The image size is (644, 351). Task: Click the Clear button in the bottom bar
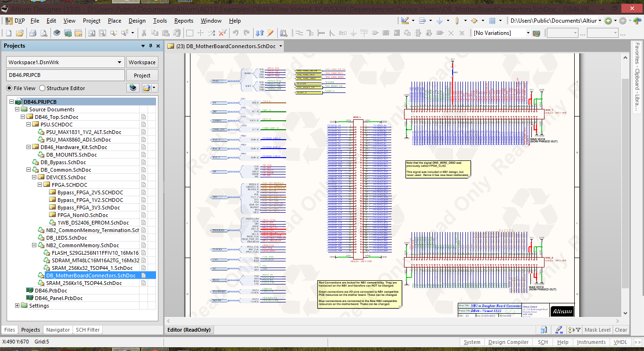621,330
